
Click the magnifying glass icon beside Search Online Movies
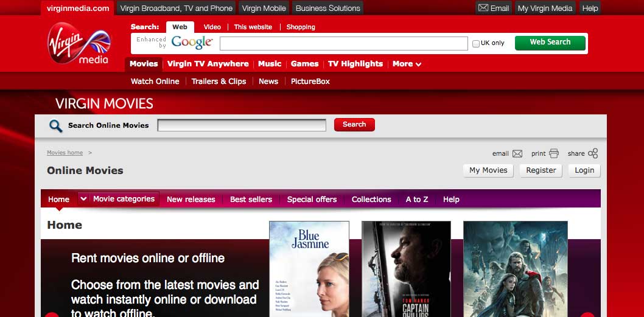coord(56,126)
